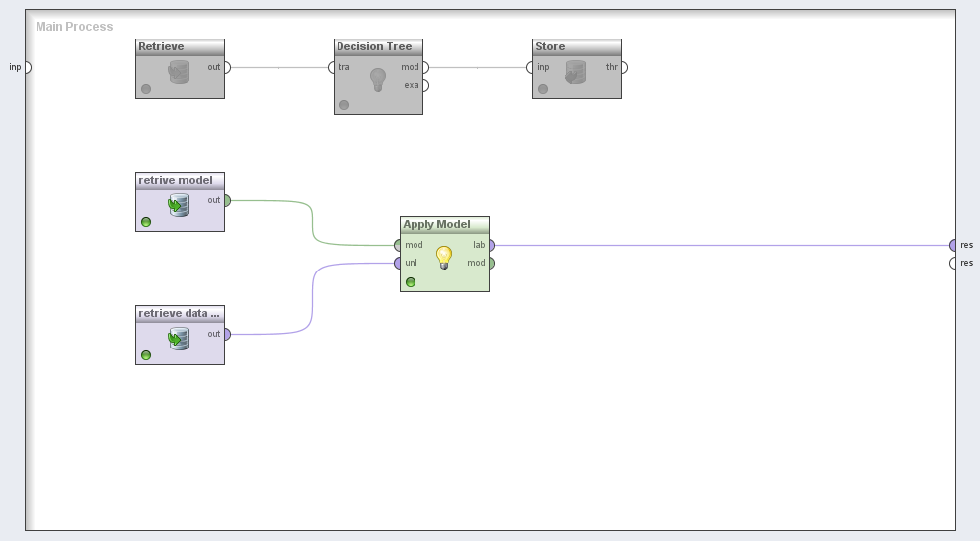980x541 pixels.
Task: Select the Decision Tree operator title
Action: coord(378,46)
